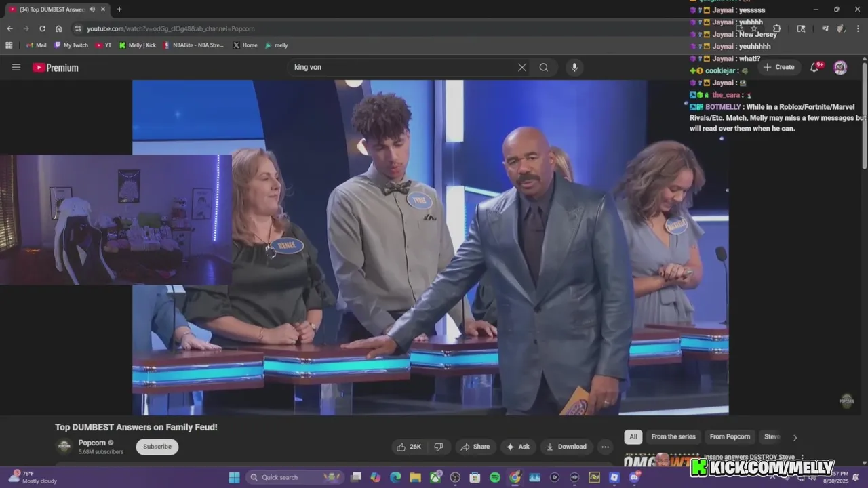Open the weather widget showing 76°F
This screenshot has width=868, height=488.
pos(33,477)
